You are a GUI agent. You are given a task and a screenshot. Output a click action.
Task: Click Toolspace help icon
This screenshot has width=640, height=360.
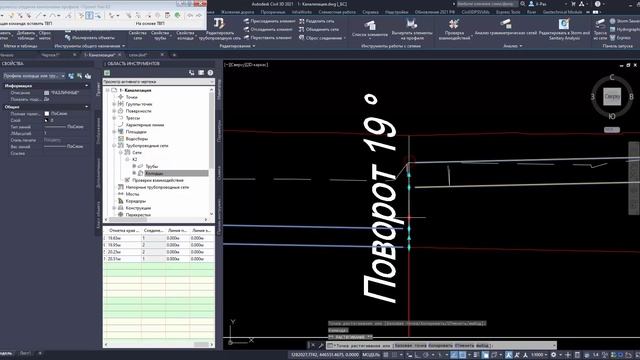click(x=210, y=73)
